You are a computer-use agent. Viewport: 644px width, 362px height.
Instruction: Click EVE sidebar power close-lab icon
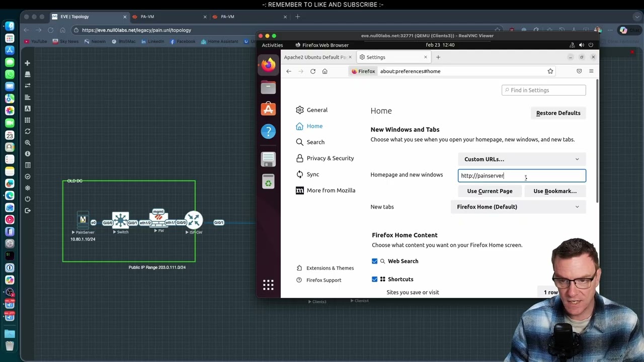pyautogui.click(x=28, y=199)
